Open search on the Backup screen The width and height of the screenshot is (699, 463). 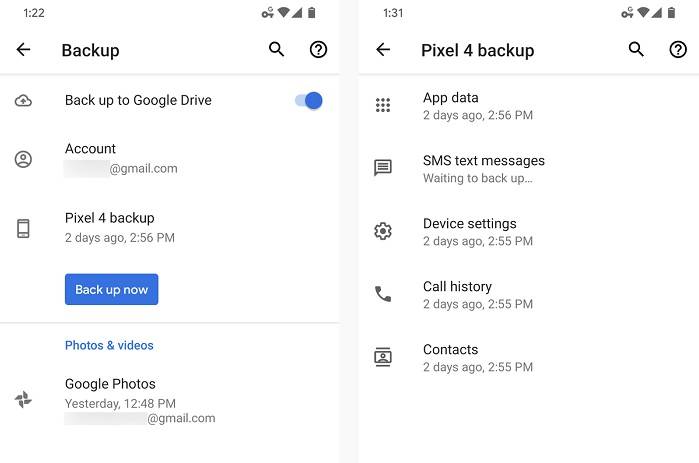coord(276,49)
